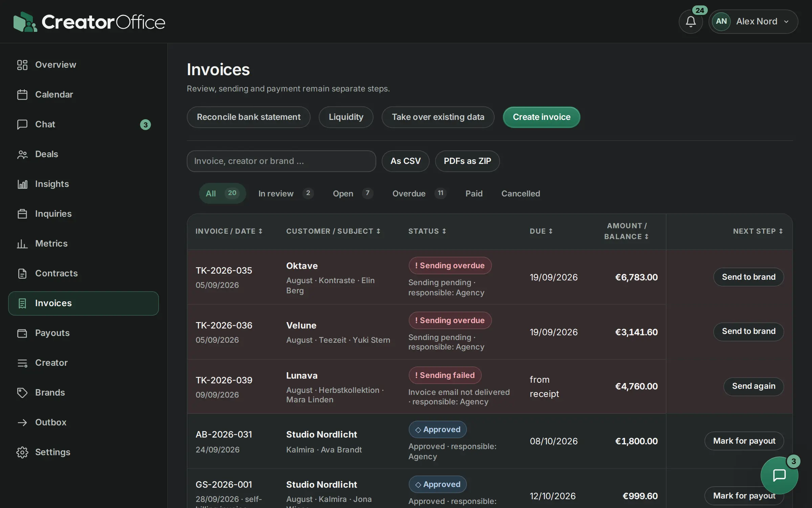
Task: Open the Overview sidebar icon
Action: pos(22,65)
